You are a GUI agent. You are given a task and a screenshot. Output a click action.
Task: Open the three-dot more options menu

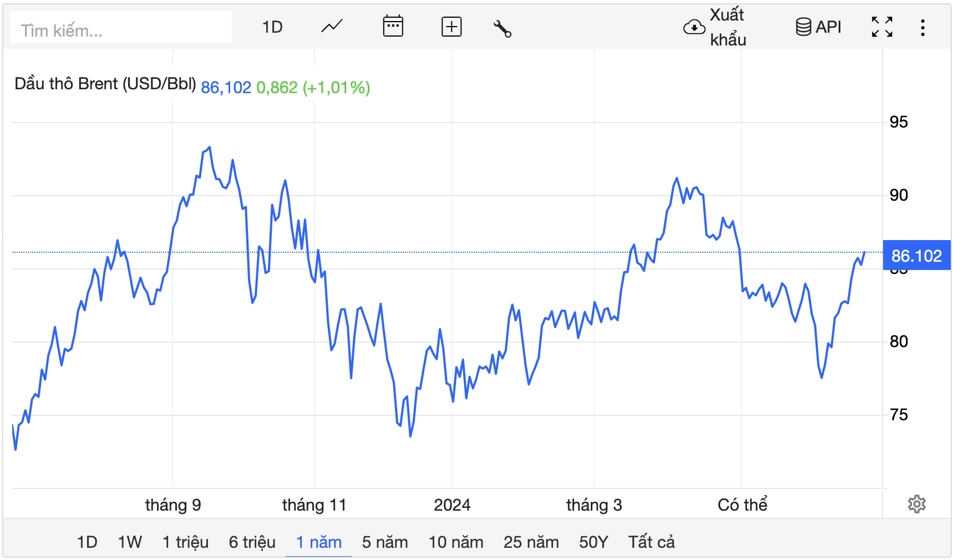click(x=922, y=28)
